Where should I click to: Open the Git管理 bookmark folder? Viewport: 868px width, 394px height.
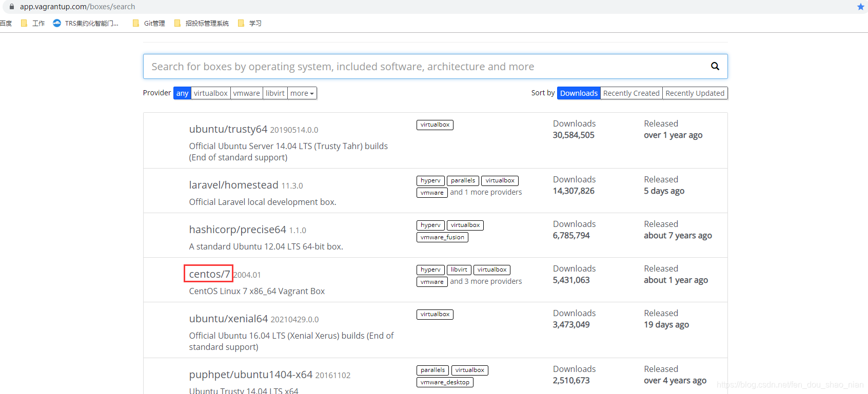[149, 23]
